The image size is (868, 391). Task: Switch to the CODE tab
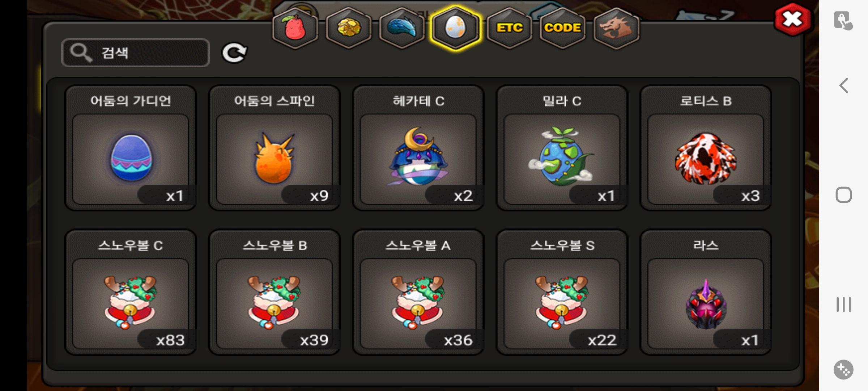click(x=562, y=28)
